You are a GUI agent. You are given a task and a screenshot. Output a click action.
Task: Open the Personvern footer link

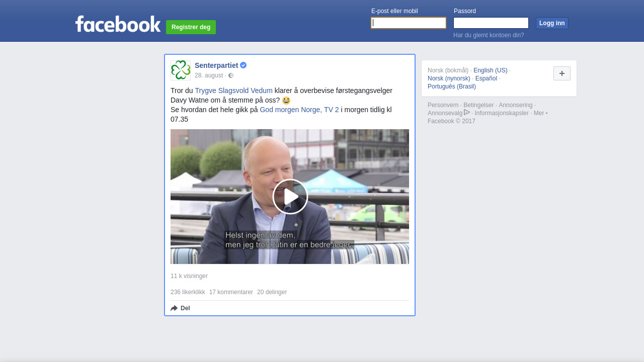pos(443,105)
